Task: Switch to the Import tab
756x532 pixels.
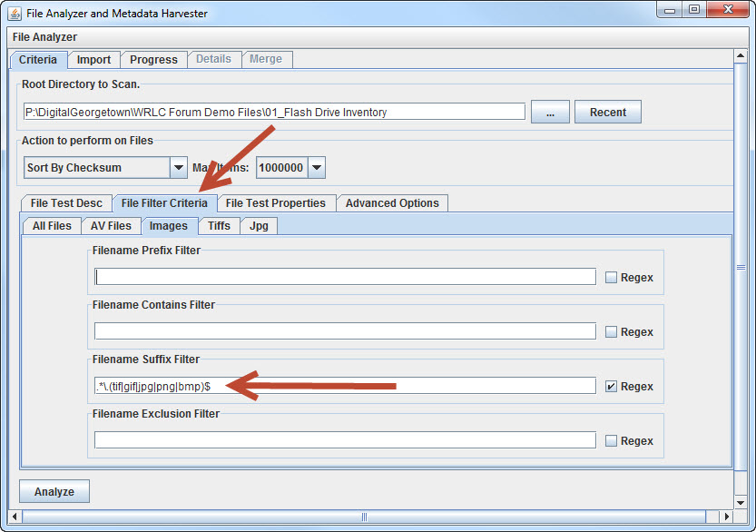Action: coord(93,60)
